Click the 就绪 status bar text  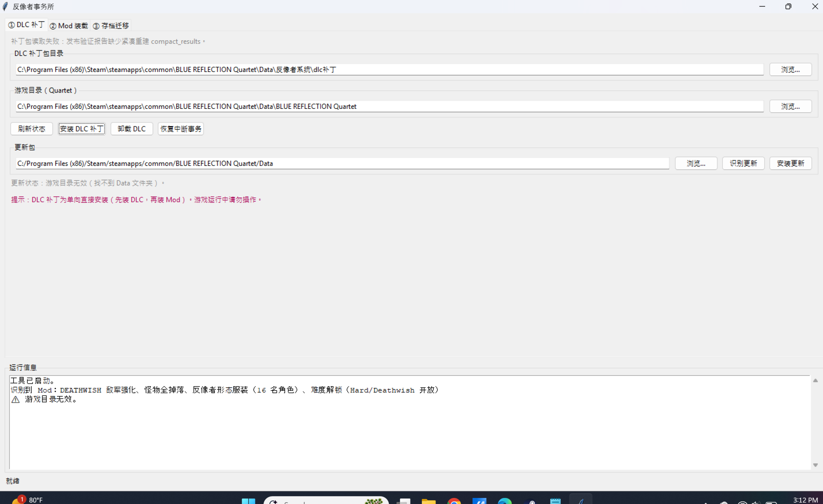13,481
